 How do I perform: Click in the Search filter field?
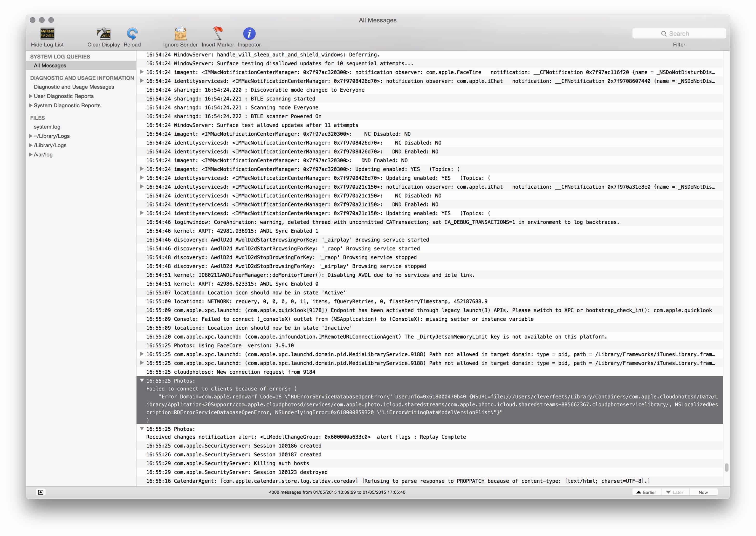tap(693, 34)
